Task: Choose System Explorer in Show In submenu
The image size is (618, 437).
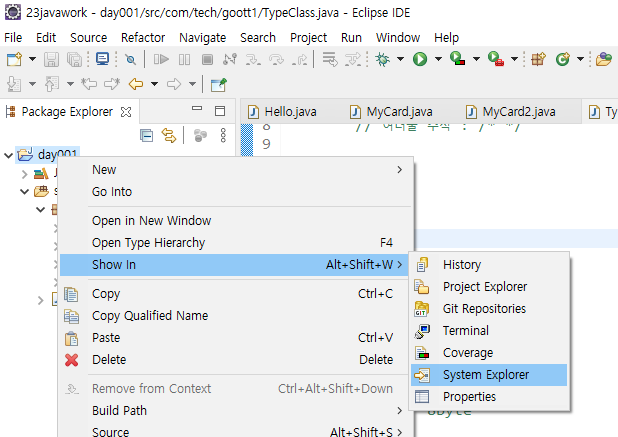Action: click(489, 375)
